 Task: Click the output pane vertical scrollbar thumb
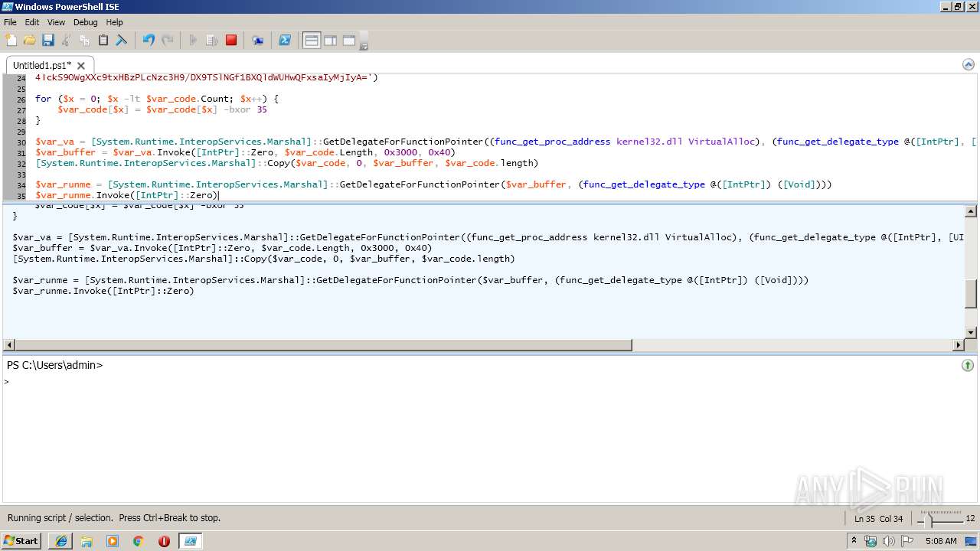click(971, 294)
